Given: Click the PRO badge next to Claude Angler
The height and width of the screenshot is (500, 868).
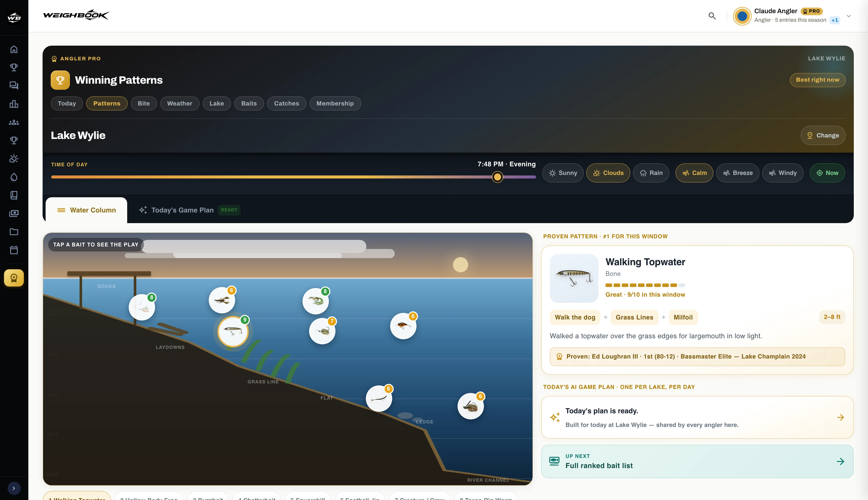Looking at the screenshot, I should 812,11.
